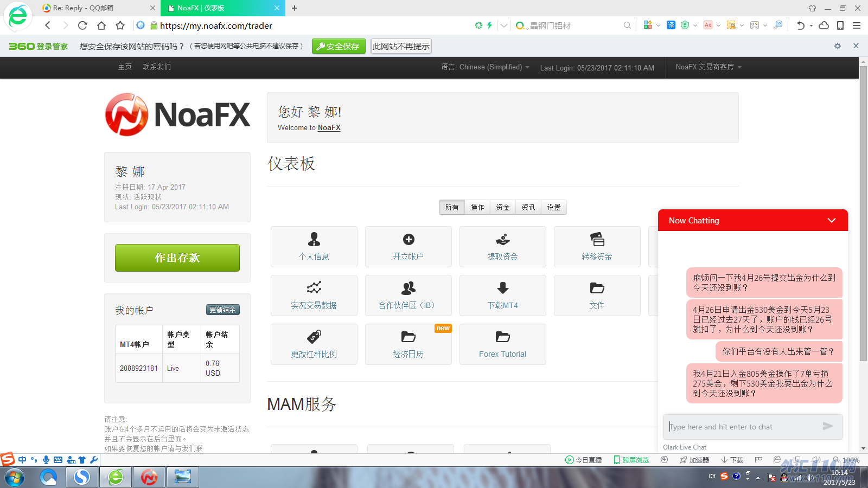868x488 pixels.
Task: Close the password save prompt bar
Action: coord(856,46)
